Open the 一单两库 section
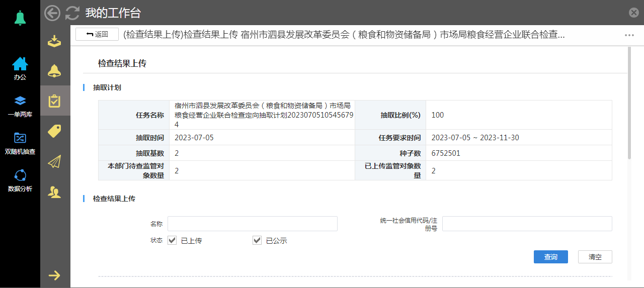 [x=20, y=106]
